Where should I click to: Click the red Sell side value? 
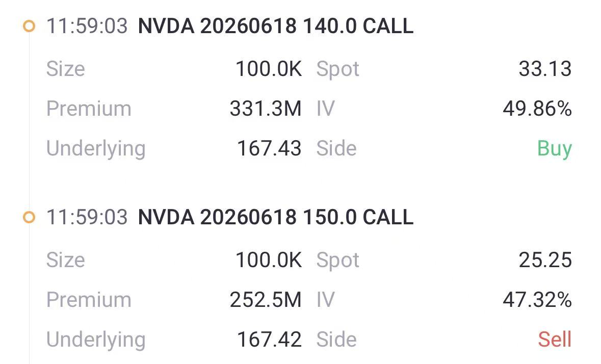click(555, 340)
